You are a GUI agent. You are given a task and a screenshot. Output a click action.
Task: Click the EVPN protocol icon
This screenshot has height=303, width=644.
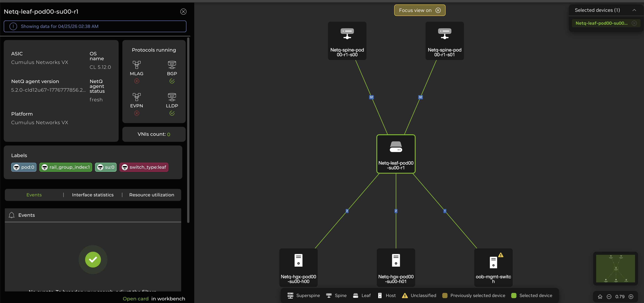pos(137,97)
